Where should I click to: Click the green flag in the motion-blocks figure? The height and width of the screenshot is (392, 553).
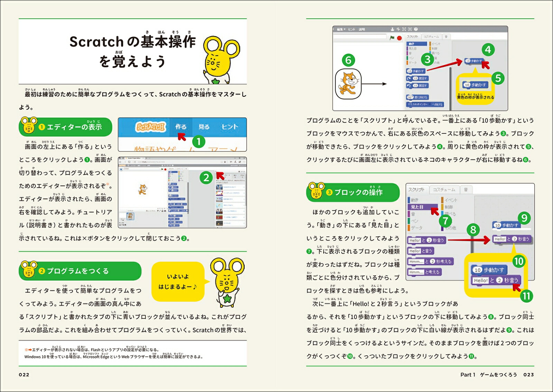click(392, 38)
